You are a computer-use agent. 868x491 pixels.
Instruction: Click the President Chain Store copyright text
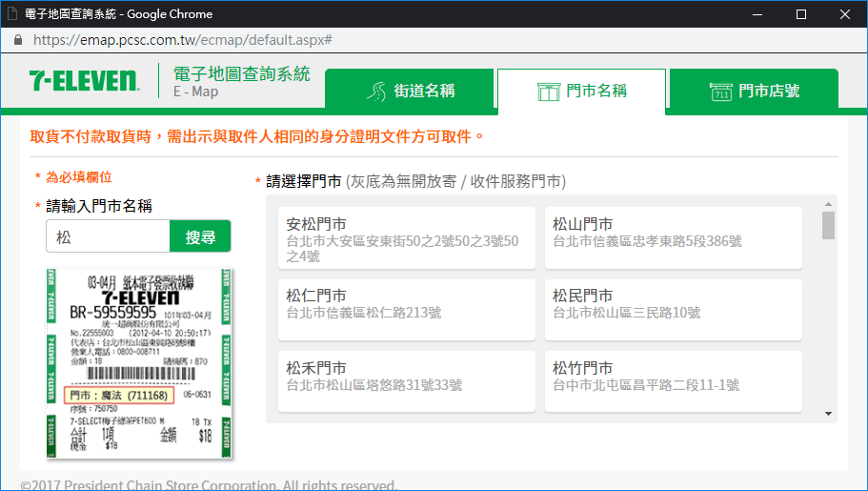point(209,485)
